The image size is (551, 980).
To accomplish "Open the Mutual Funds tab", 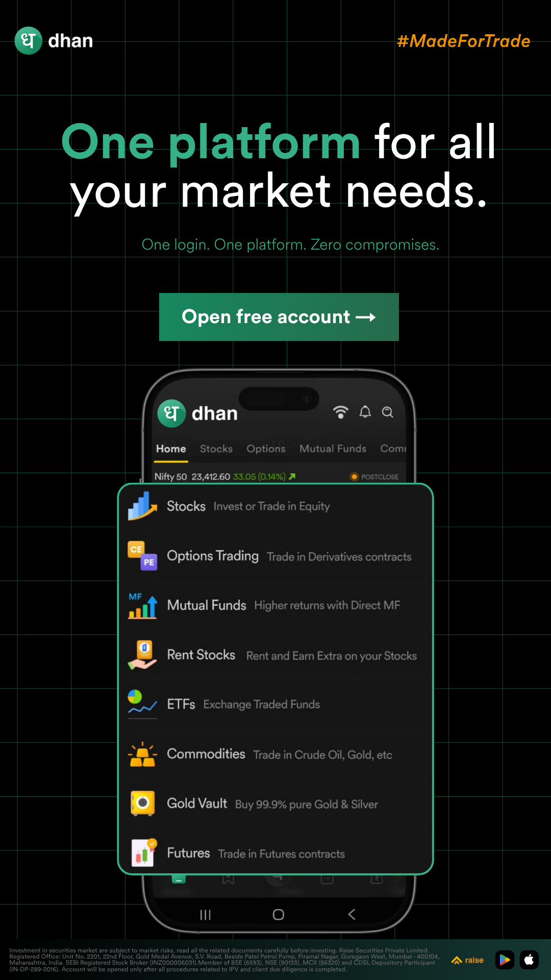I will 333,449.
